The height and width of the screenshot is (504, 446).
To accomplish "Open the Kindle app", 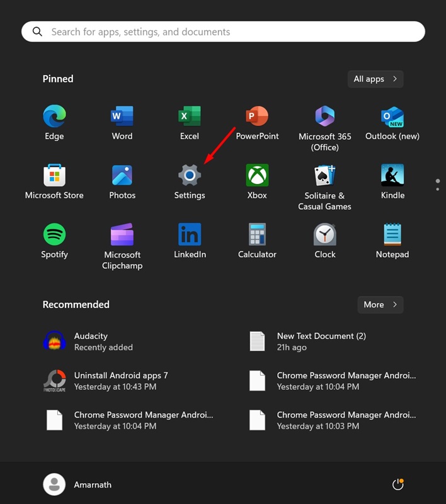I will point(392,175).
